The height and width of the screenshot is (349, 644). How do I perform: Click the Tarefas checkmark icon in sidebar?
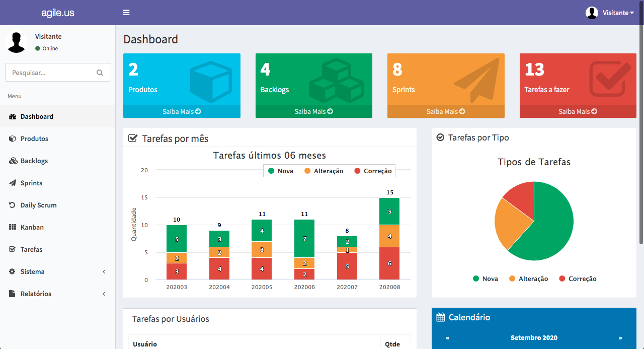13,249
